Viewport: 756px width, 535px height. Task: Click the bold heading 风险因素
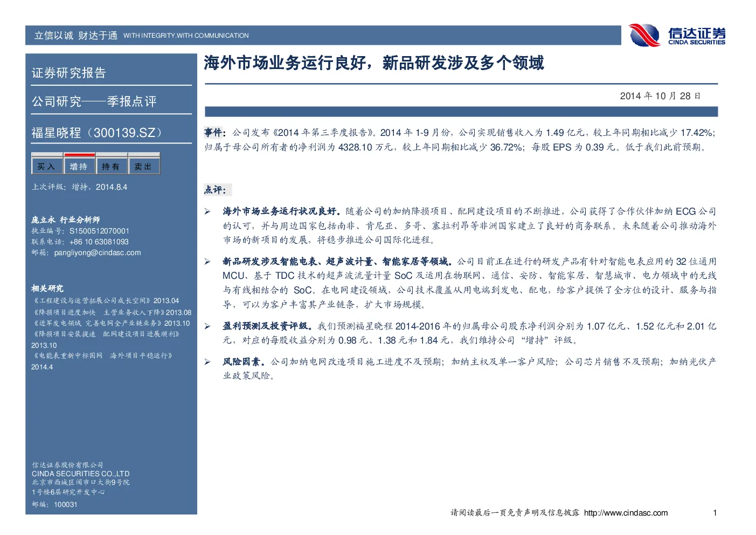tap(244, 362)
